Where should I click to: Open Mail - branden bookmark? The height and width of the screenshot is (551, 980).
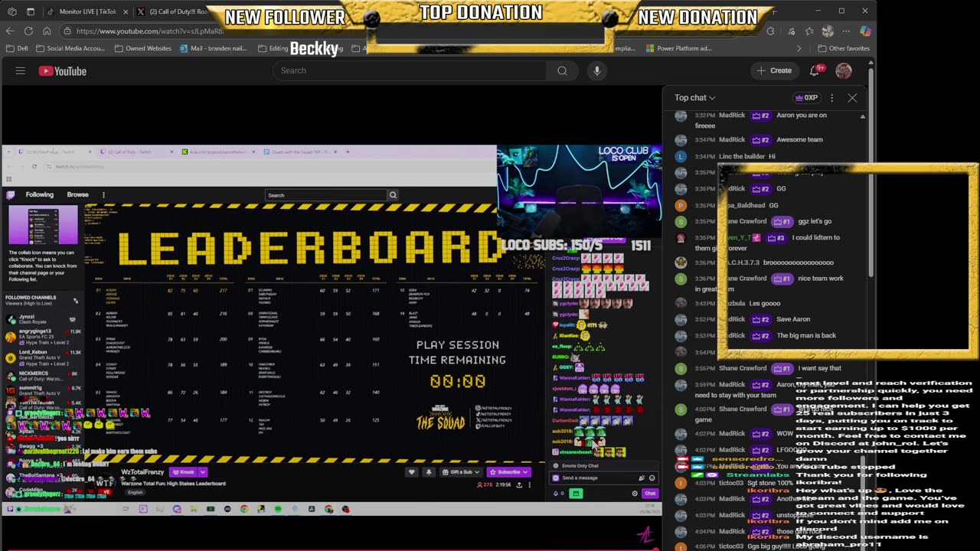point(213,48)
